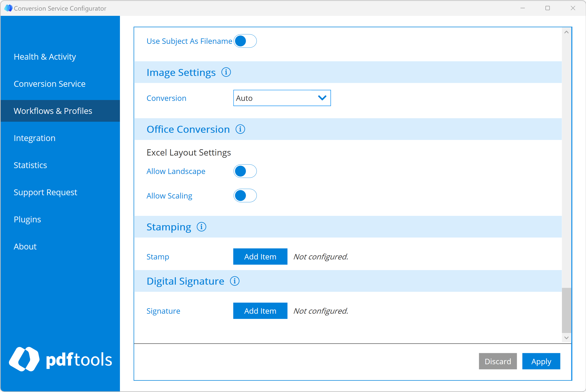
Task: Open the Office Conversion info tooltip
Action: 240,129
